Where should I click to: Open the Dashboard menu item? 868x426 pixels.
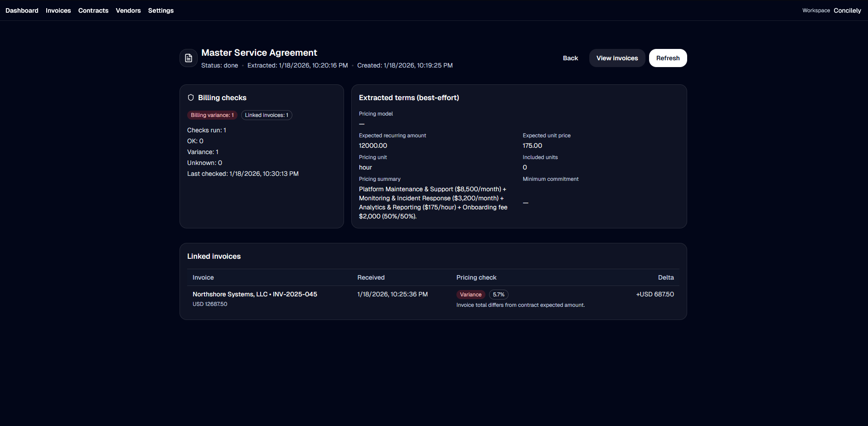(x=21, y=10)
